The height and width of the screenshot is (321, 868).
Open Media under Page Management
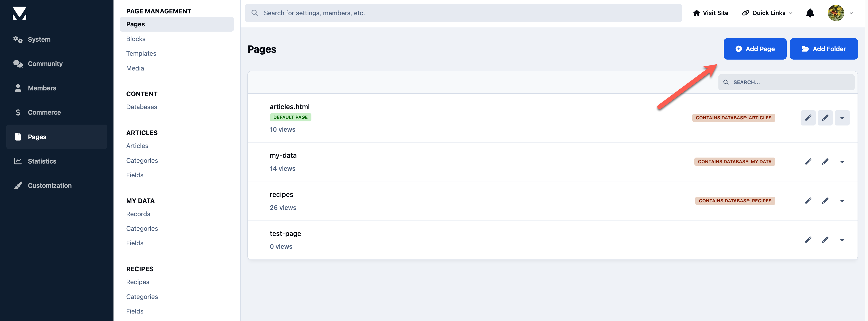[135, 68]
